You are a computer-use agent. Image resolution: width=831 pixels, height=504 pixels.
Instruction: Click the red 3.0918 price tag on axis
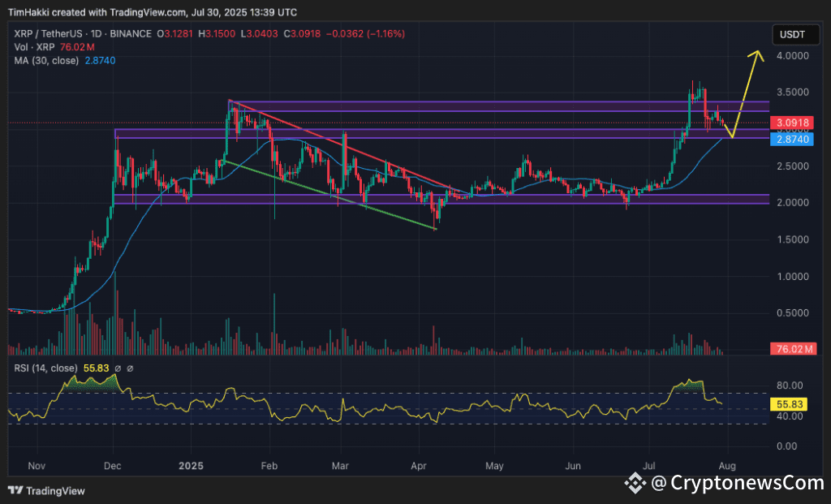[x=792, y=123]
